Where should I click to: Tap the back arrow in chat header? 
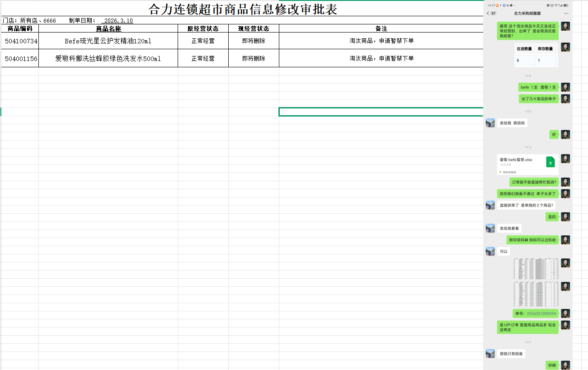(x=488, y=14)
